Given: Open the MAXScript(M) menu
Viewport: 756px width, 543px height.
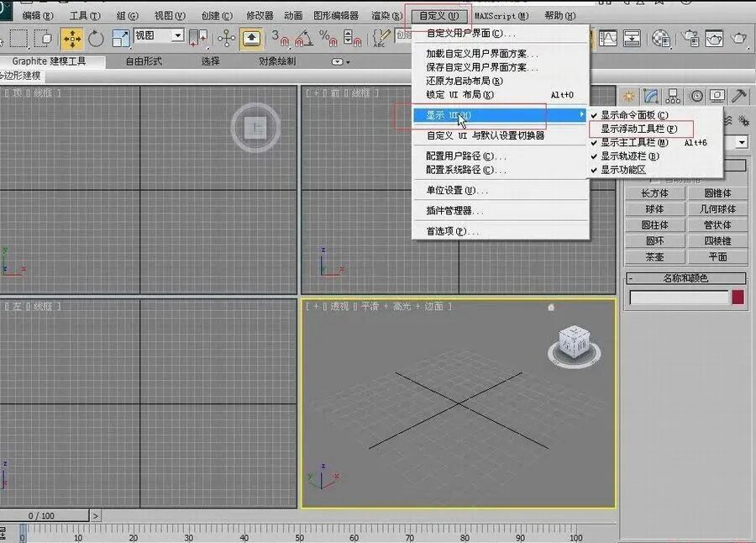Looking at the screenshot, I should point(501,16).
